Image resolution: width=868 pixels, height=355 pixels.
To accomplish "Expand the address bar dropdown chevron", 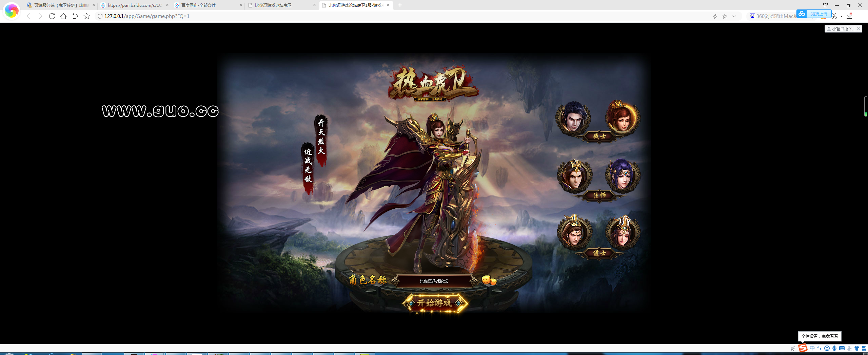I will tap(734, 16).
